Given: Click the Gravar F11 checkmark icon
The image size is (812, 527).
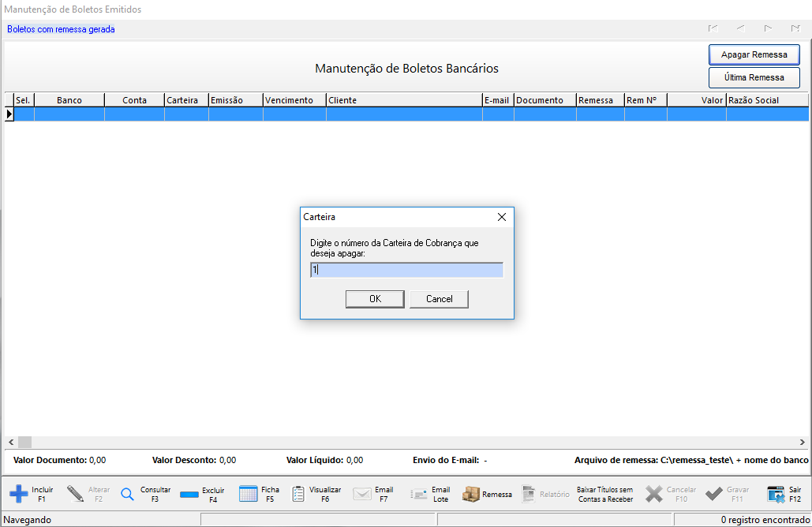Looking at the screenshot, I should click(714, 494).
